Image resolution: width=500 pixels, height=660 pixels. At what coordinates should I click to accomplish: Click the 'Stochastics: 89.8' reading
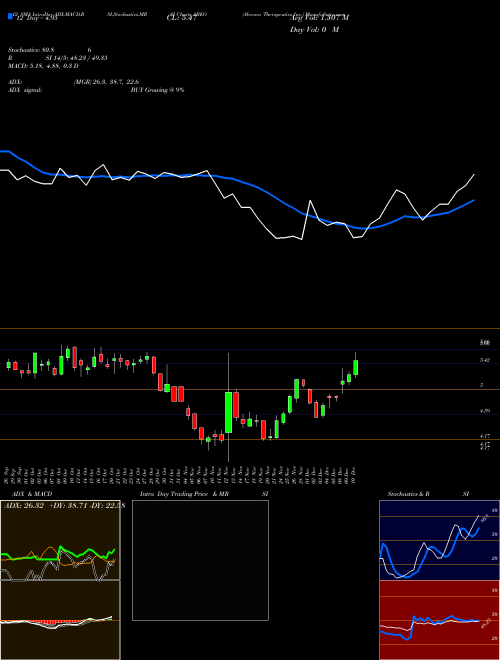pos(33,50)
